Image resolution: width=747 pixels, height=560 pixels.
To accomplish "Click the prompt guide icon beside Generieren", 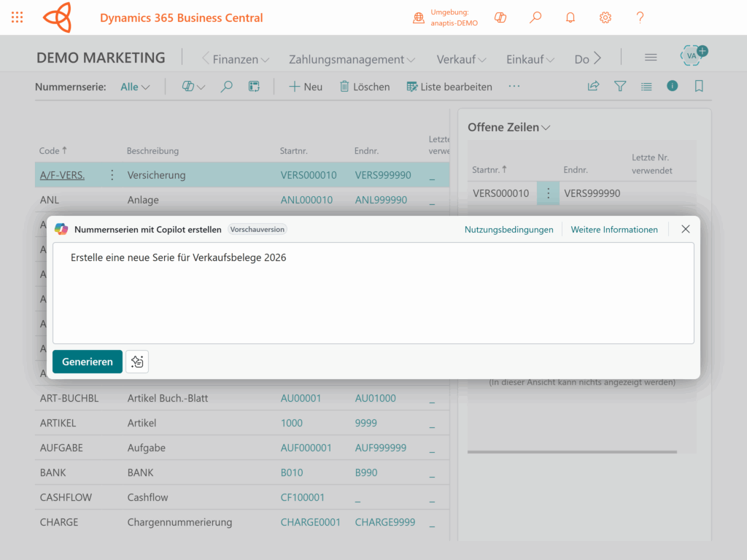I will 137,362.
